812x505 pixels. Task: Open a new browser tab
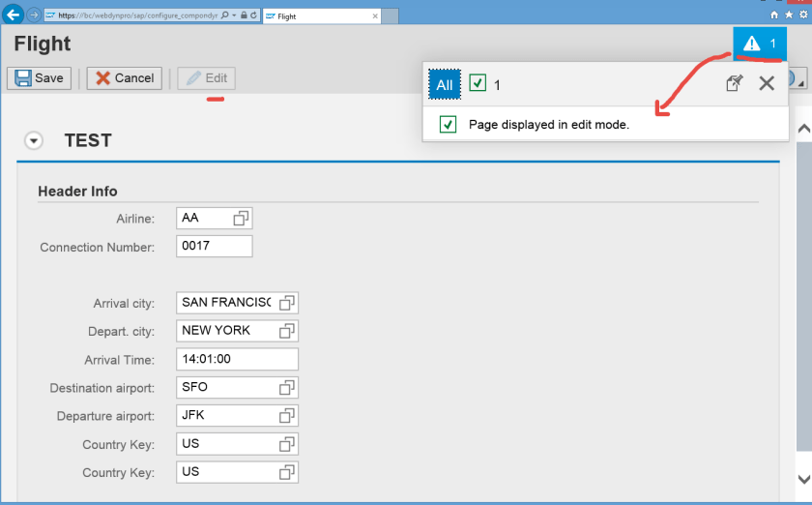tap(391, 16)
